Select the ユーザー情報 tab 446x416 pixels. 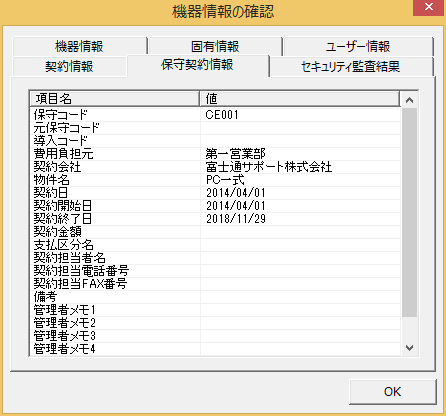(358, 46)
